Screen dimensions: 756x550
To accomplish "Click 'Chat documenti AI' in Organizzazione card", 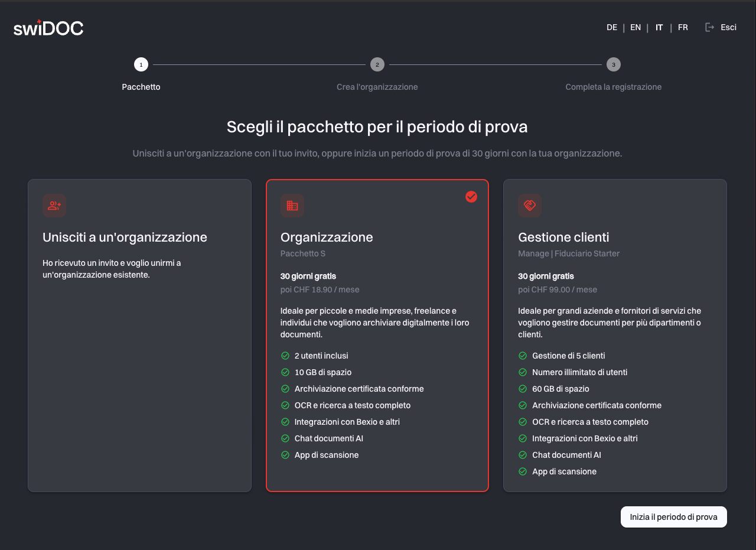I will coord(329,438).
